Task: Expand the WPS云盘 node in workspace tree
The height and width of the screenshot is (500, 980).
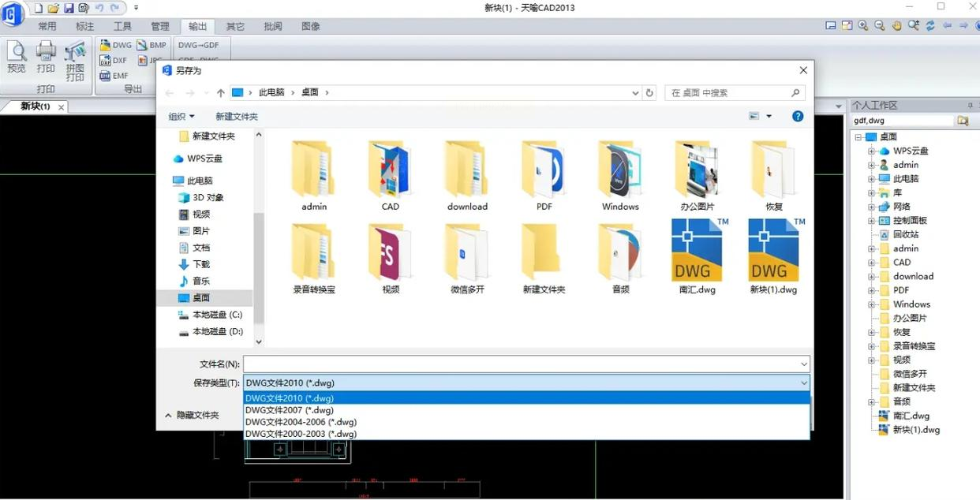Action: click(872, 151)
